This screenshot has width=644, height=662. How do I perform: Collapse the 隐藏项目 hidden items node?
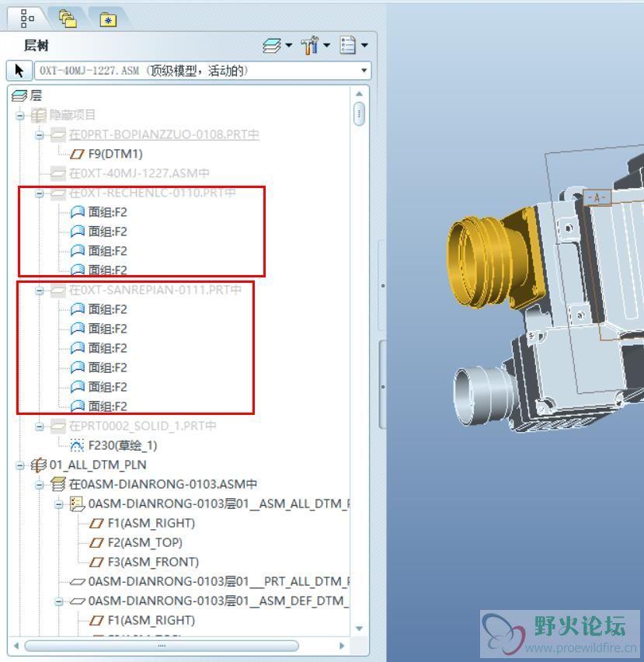20,115
